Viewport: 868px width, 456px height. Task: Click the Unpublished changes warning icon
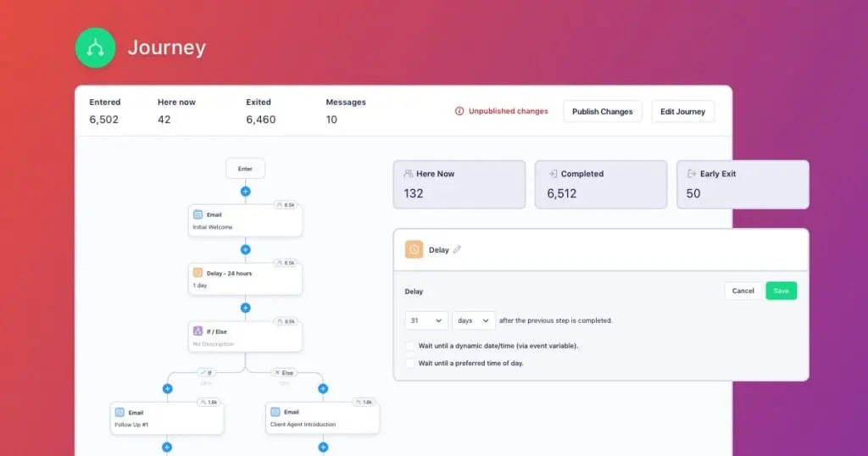459,111
